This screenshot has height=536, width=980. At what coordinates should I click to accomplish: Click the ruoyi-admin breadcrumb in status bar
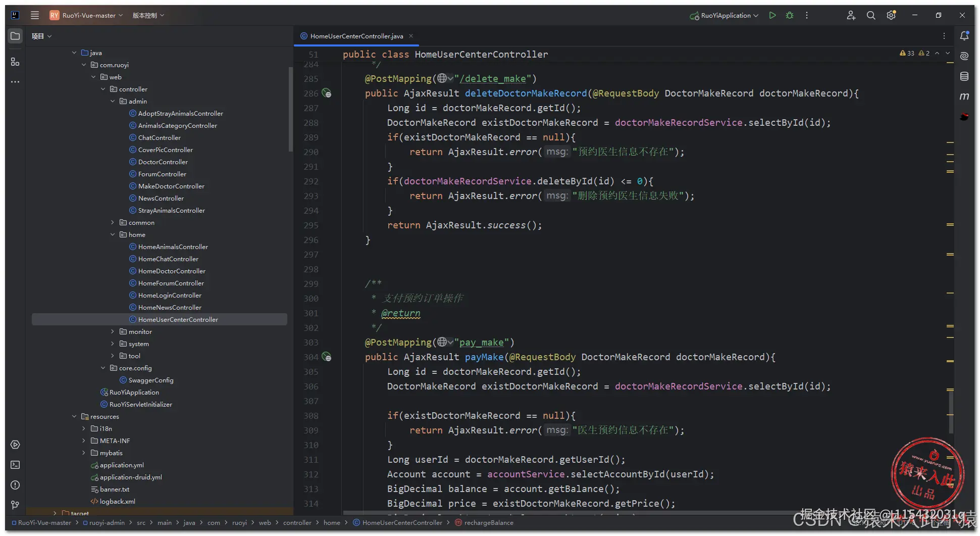coord(107,523)
